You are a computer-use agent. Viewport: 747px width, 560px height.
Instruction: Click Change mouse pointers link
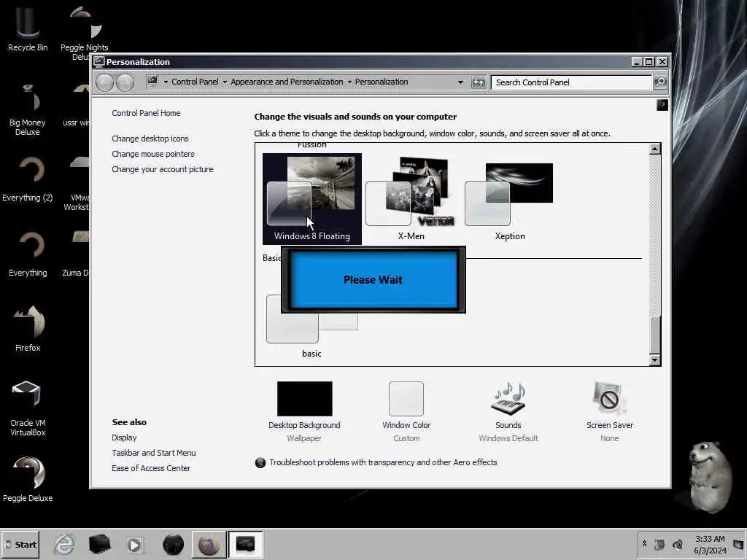pyautogui.click(x=153, y=154)
